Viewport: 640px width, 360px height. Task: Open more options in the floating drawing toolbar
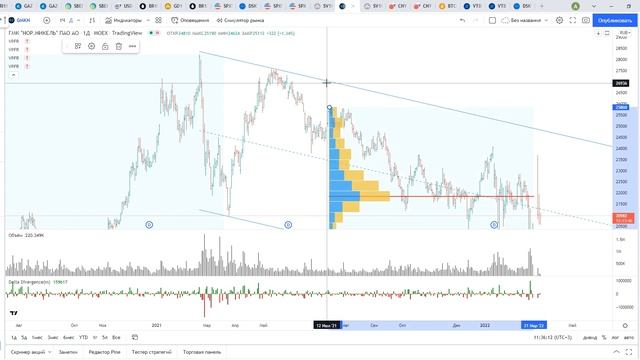pyautogui.click(x=132, y=46)
